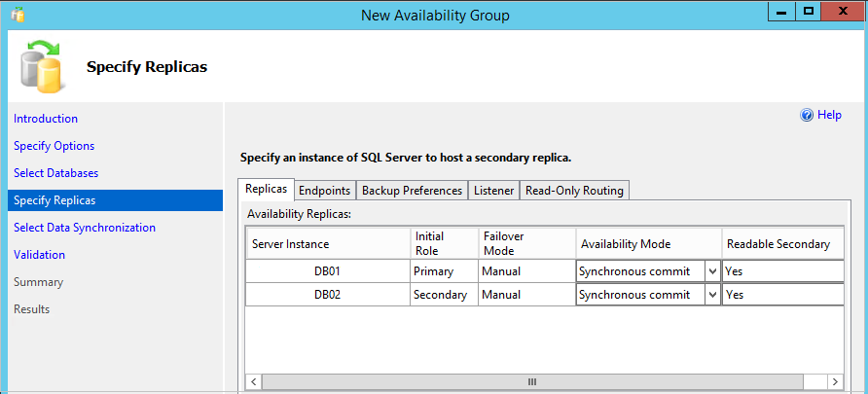Go to the Specify Options page
The image size is (868, 394).
(x=54, y=146)
